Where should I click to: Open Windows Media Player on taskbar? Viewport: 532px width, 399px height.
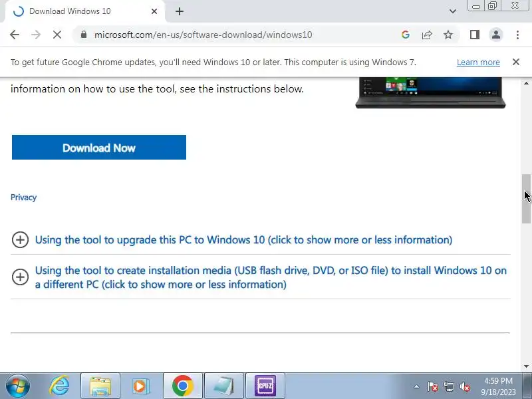pos(140,386)
